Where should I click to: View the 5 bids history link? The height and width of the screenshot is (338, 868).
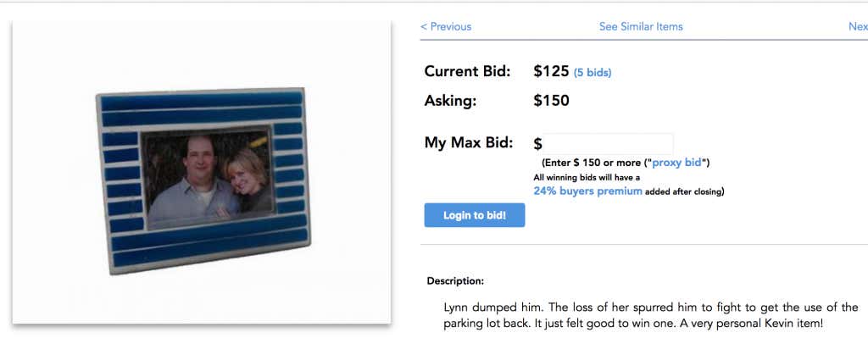click(x=593, y=73)
